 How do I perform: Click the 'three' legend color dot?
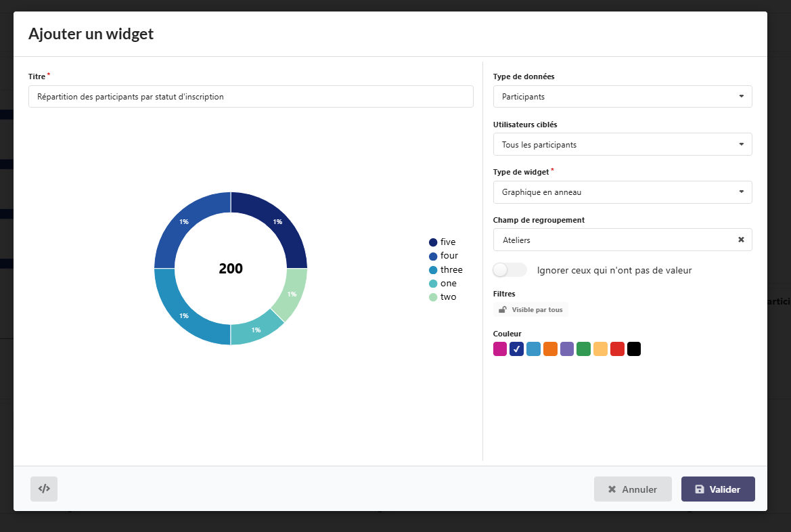coord(433,270)
